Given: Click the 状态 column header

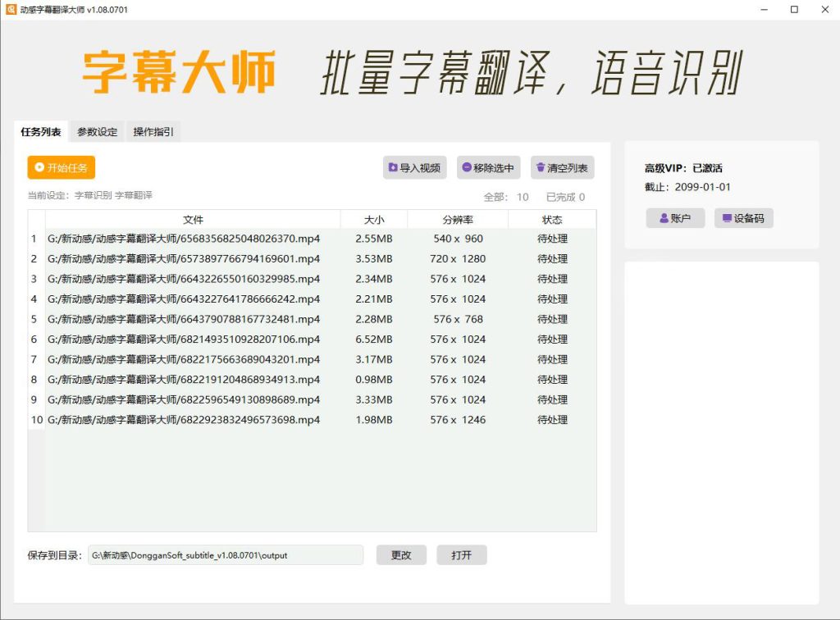Looking at the screenshot, I should point(552,220).
